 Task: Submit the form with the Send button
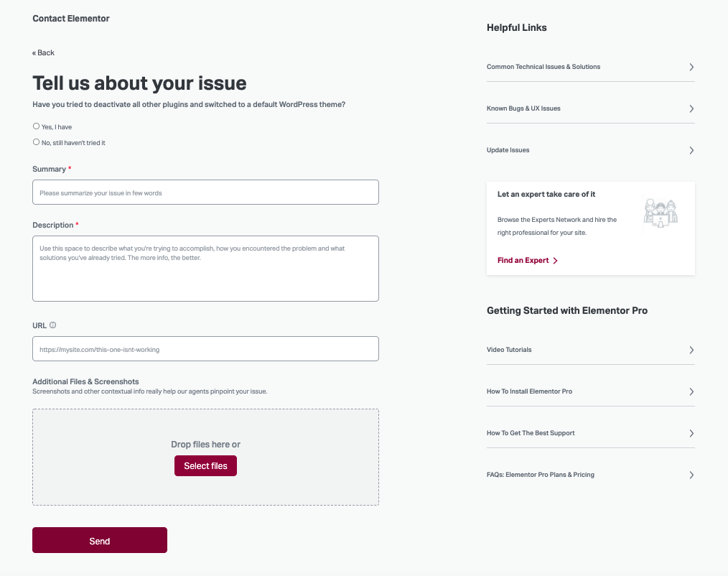click(100, 540)
